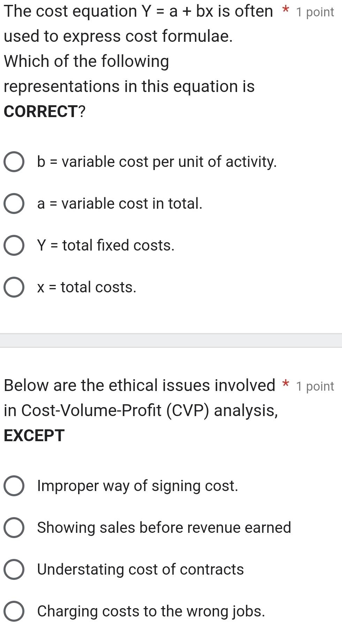The width and height of the screenshot is (342, 644).
Task: Choose 'Showing sales before revenue earned' option
Action: (14, 528)
